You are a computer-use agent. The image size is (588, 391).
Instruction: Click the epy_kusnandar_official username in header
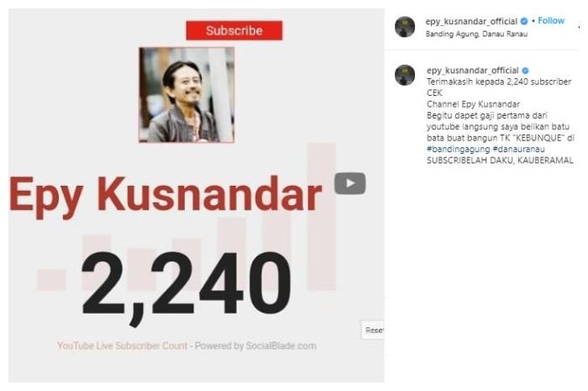(471, 21)
